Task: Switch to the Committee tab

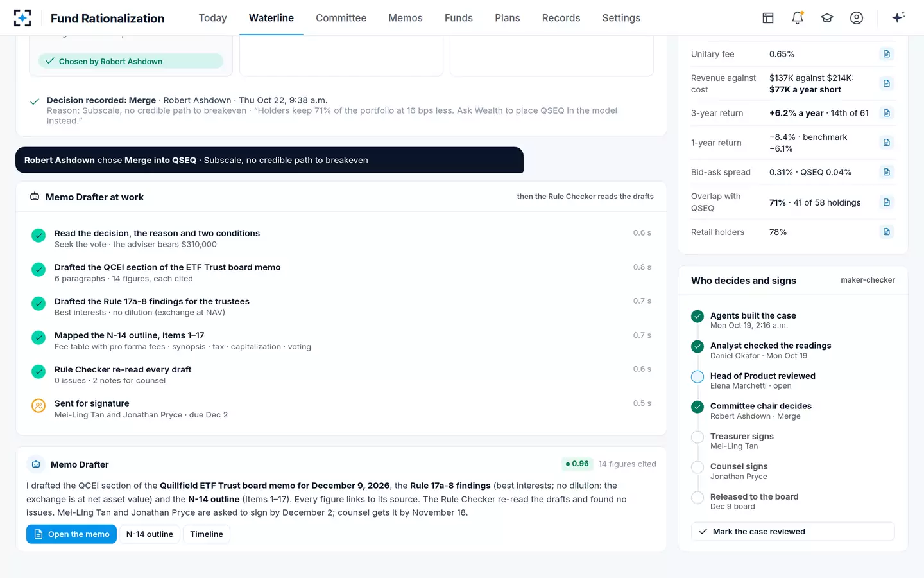Action: (341, 18)
